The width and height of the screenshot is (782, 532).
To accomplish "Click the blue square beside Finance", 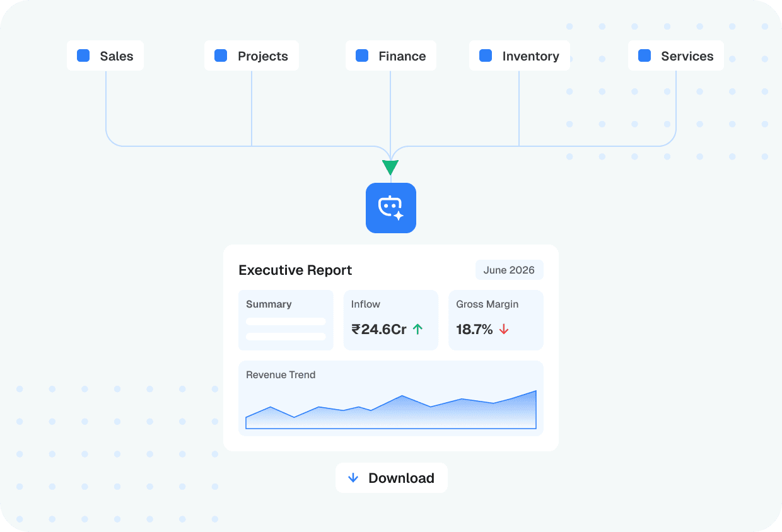I will coord(362,55).
